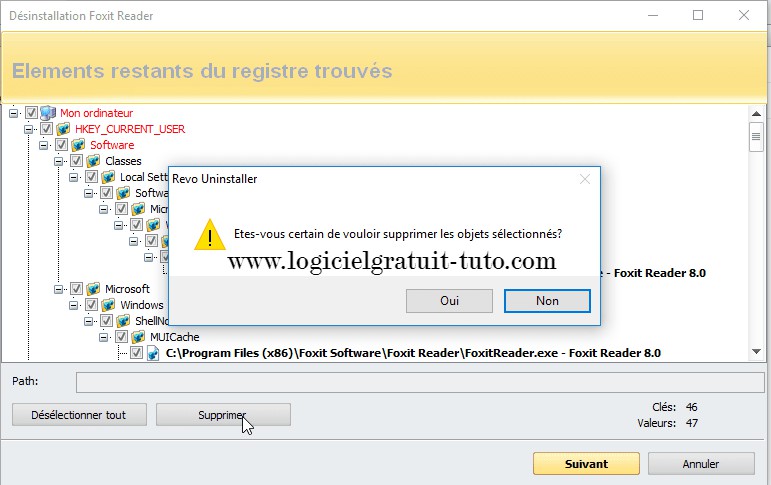Click the scrollbar down arrow
The width and height of the screenshot is (771, 485).
pos(756,351)
